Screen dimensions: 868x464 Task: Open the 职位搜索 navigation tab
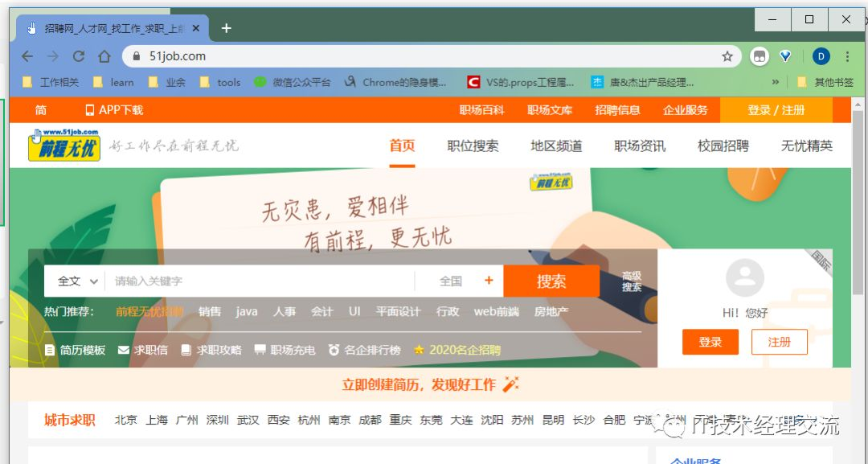pos(473,146)
